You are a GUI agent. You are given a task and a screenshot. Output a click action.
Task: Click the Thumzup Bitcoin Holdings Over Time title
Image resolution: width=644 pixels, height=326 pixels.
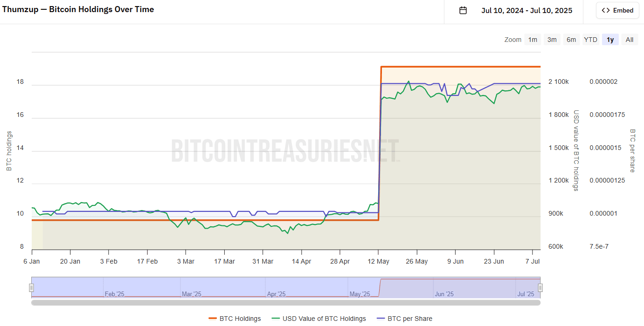pos(78,9)
